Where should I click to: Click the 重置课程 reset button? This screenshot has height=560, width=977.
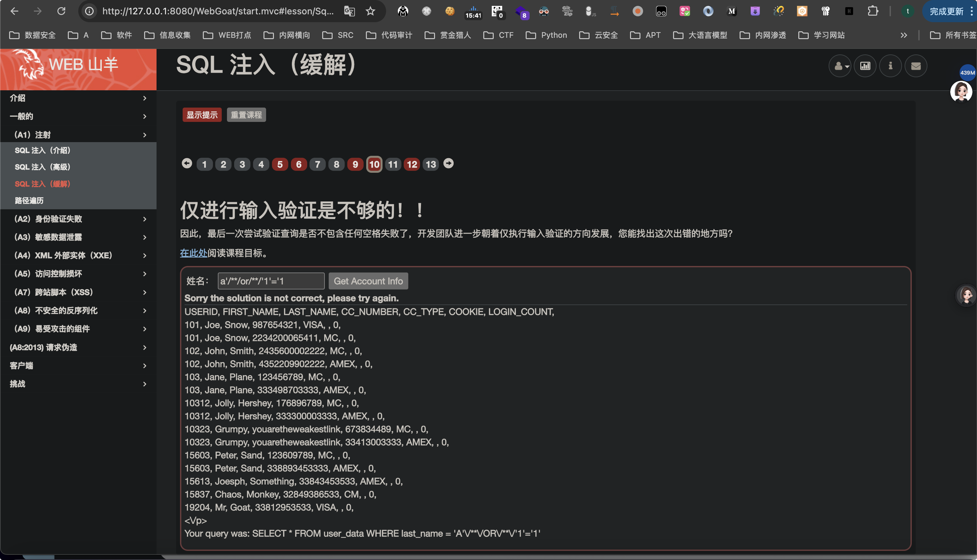coord(246,115)
